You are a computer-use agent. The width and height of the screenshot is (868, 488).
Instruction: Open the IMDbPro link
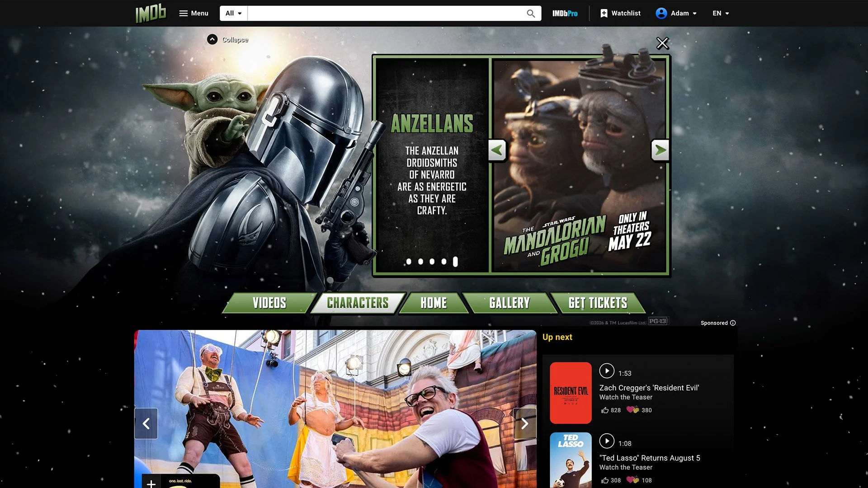click(565, 14)
